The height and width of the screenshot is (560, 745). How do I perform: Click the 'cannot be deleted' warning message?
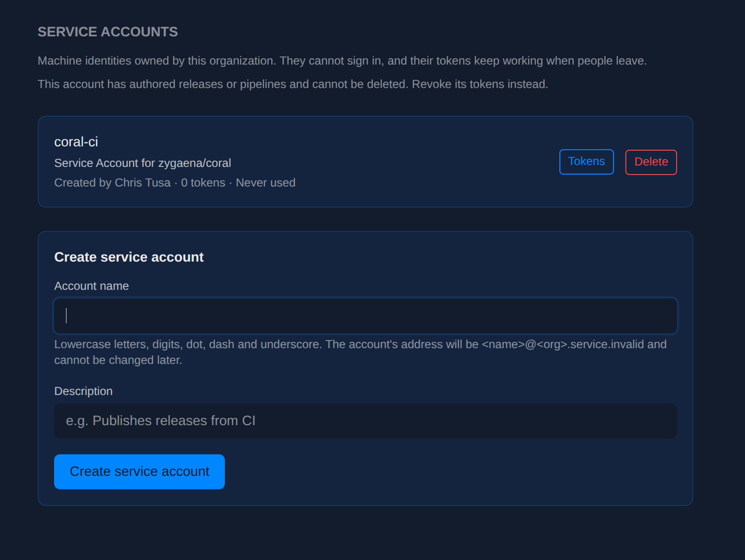pyautogui.click(x=293, y=84)
